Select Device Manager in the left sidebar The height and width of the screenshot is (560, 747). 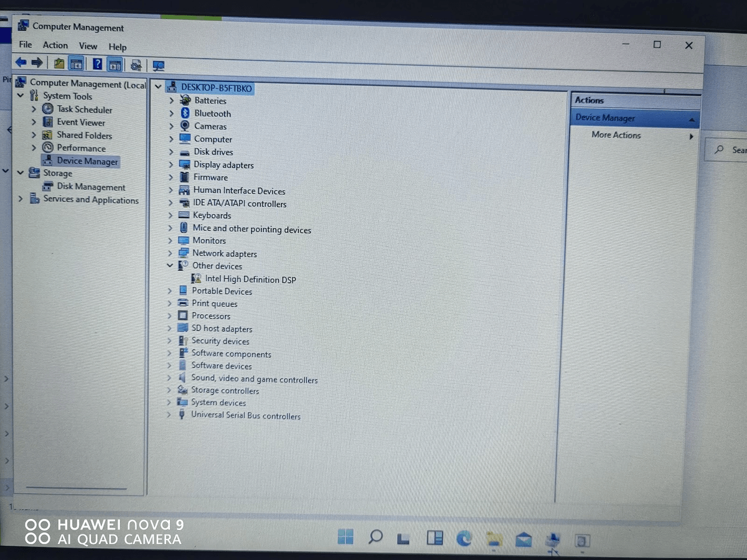[86, 161]
